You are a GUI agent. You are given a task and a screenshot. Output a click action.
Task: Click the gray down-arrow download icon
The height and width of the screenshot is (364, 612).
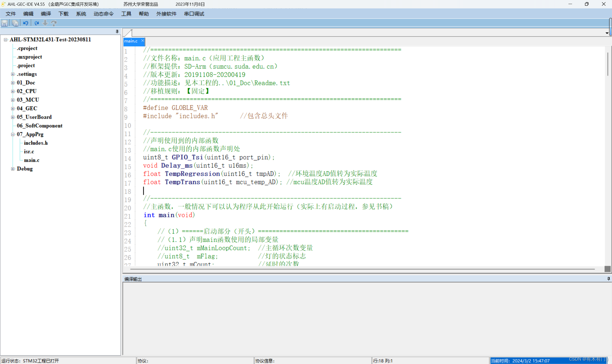(45, 23)
